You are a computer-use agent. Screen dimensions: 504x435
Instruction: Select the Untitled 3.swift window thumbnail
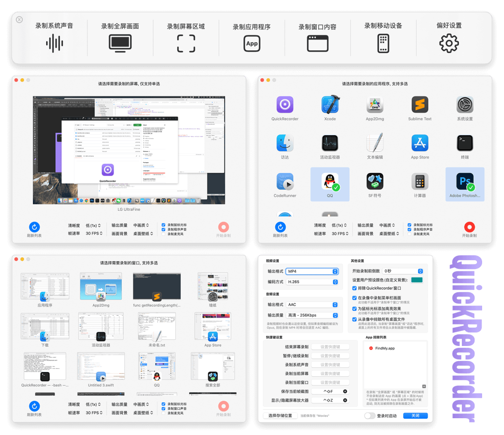tap(101, 366)
